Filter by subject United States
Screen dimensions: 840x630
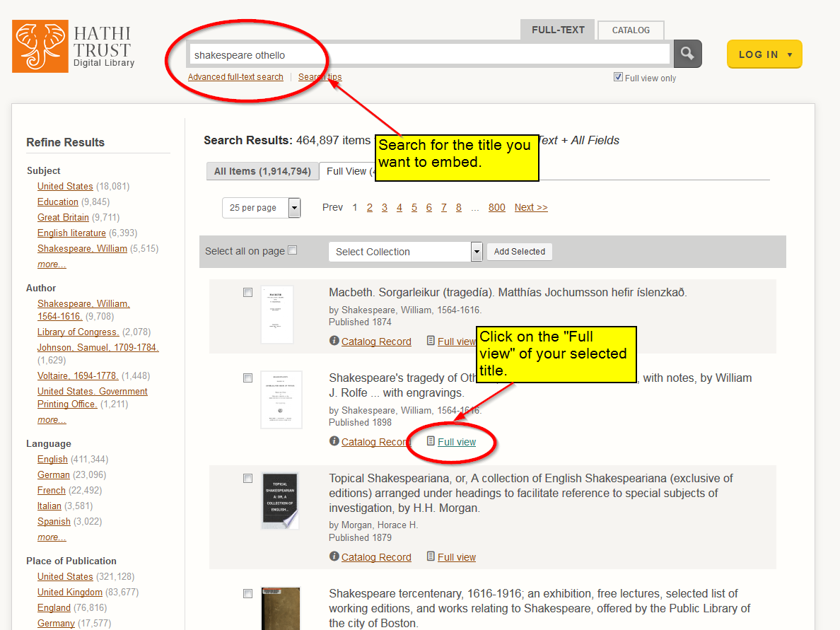(x=65, y=186)
